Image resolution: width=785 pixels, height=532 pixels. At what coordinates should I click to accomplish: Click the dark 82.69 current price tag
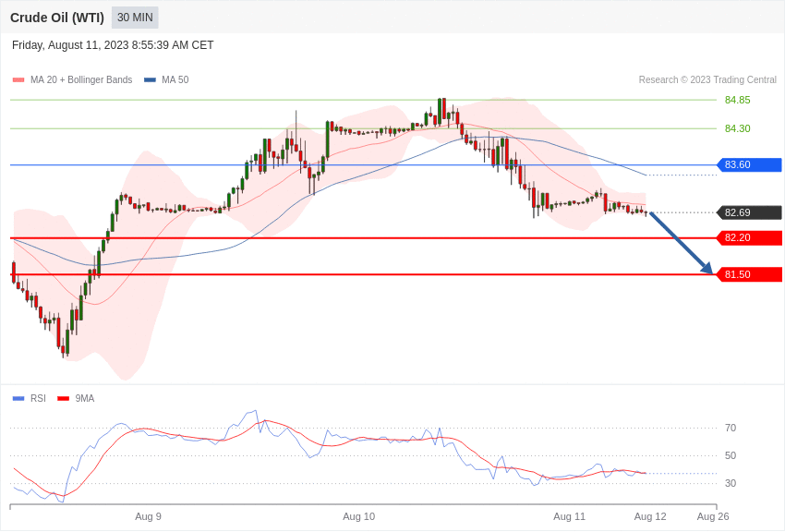click(749, 212)
